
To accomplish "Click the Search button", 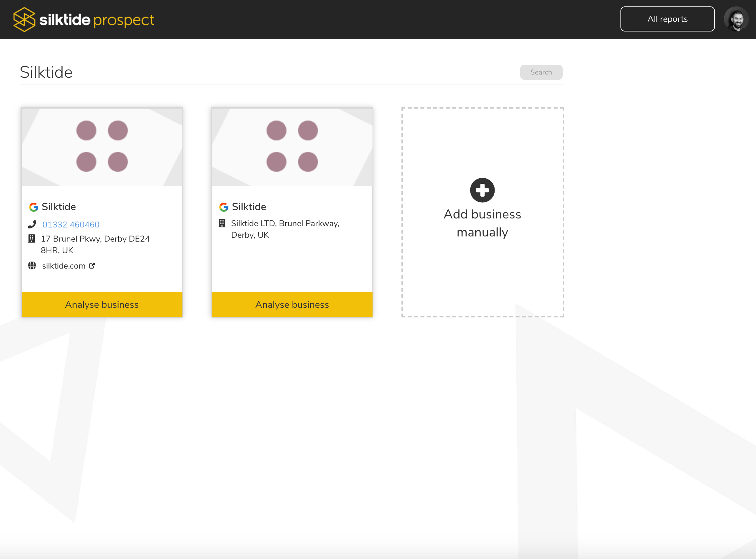I will pos(541,72).
